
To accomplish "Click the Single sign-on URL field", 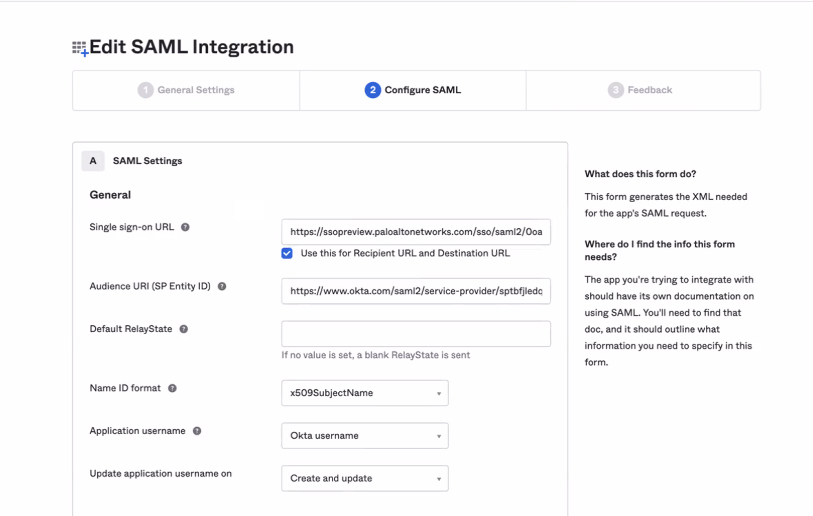I will pos(415,232).
